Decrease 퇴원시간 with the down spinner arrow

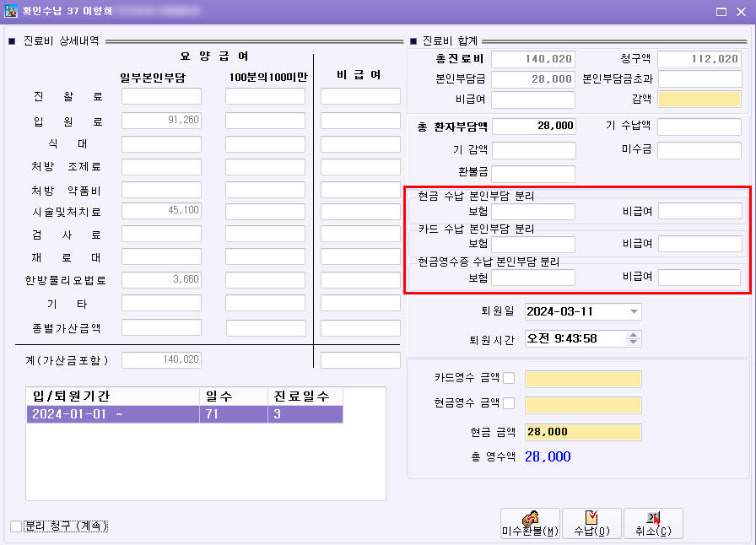634,343
